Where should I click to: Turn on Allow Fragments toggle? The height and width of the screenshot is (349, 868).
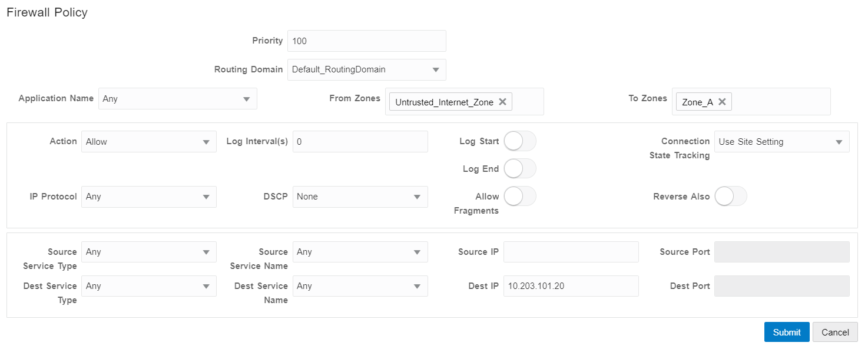520,197
